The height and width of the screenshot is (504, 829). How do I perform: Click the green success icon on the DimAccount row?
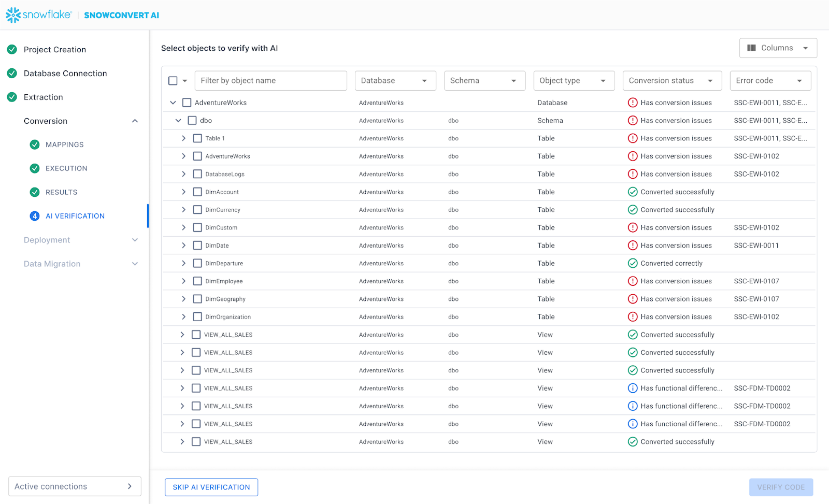[633, 192]
